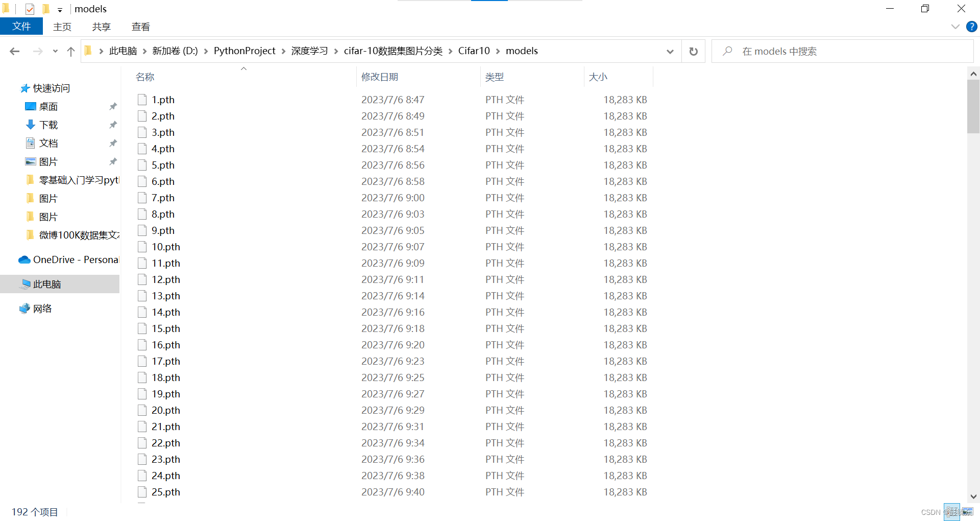This screenshot has height=521, width=980.
Task: Select 此电脑 in the navigation pane
Action: tap(47, 284)
